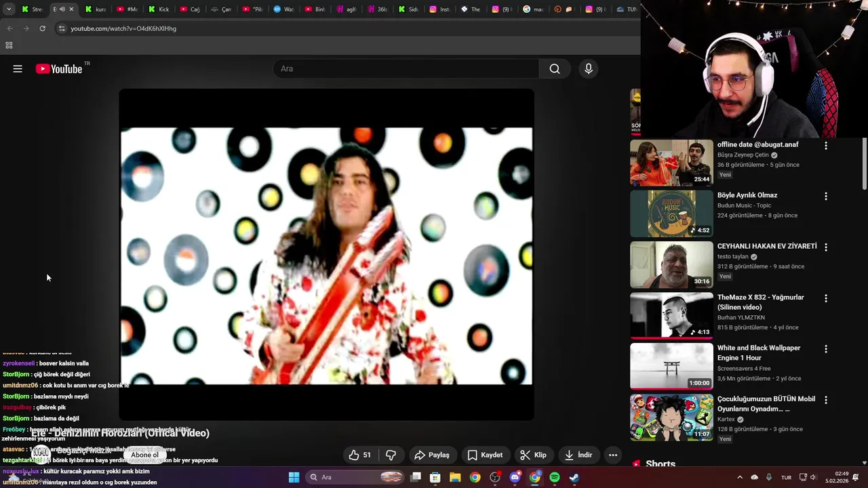868x488 pixels.
Task: Open Microsoft Store from the taskbar
Action: pyautogui.click(x=435, y=477)
